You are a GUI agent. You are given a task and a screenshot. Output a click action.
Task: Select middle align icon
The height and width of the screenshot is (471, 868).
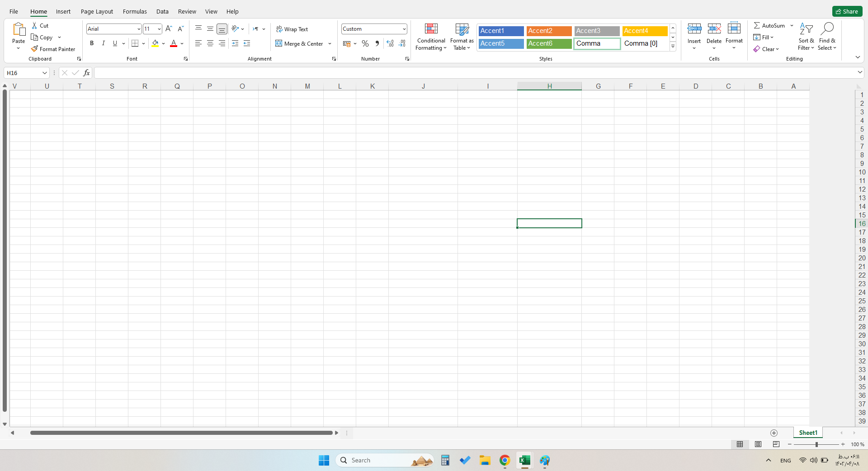210,29
